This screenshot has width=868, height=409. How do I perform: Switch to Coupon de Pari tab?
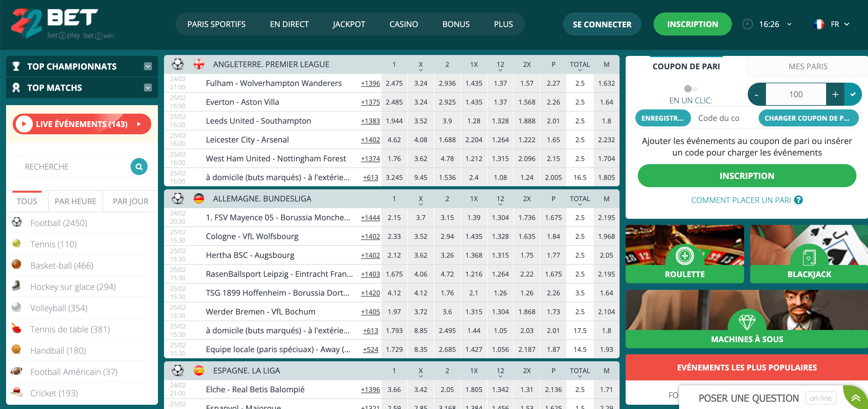(x=686, y=67)
